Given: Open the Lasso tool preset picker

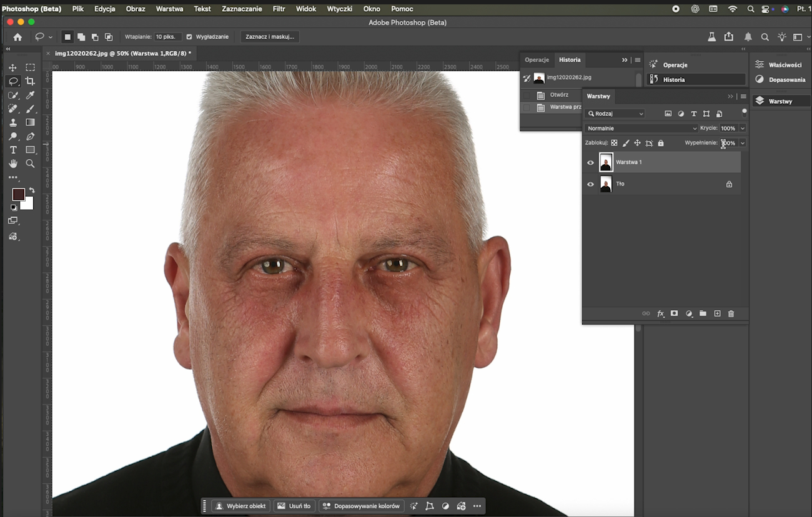Looking at the screenshot, I should click(x=44, y=37).
